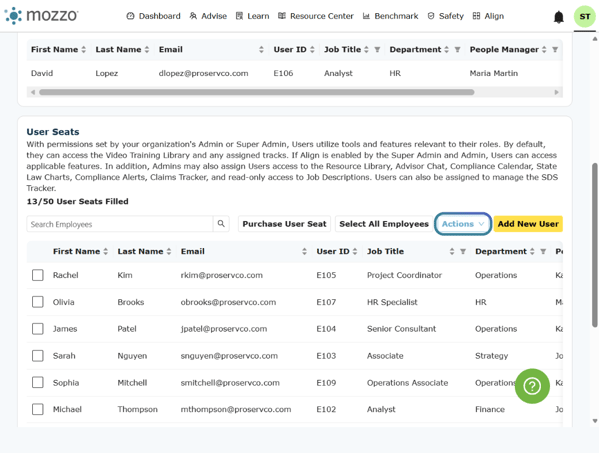The image size is (599, 453).
Task: Click page scrollbar down arrow
Action: click(x=594, y=421)
